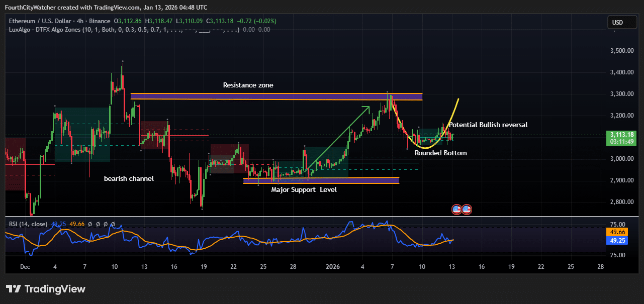This screenshot has width=644, height=304.
Task: Click the high price value 3,118.47
Action: point(161,21)
